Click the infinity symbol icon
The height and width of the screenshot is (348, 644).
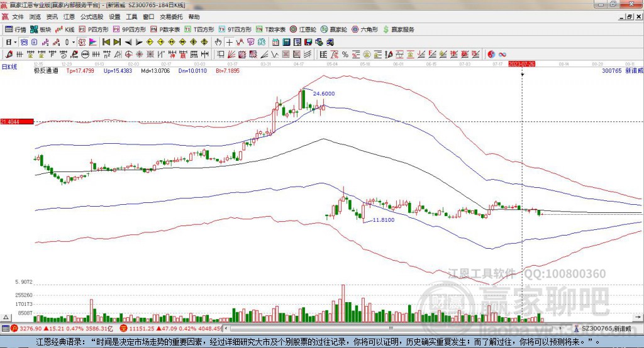coord(502,54)
